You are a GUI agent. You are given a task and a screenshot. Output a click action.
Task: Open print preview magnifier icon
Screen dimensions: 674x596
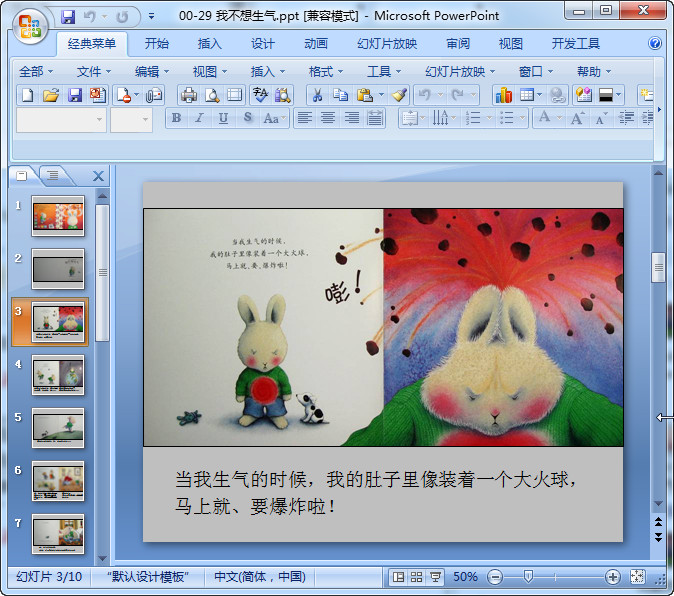212,95
